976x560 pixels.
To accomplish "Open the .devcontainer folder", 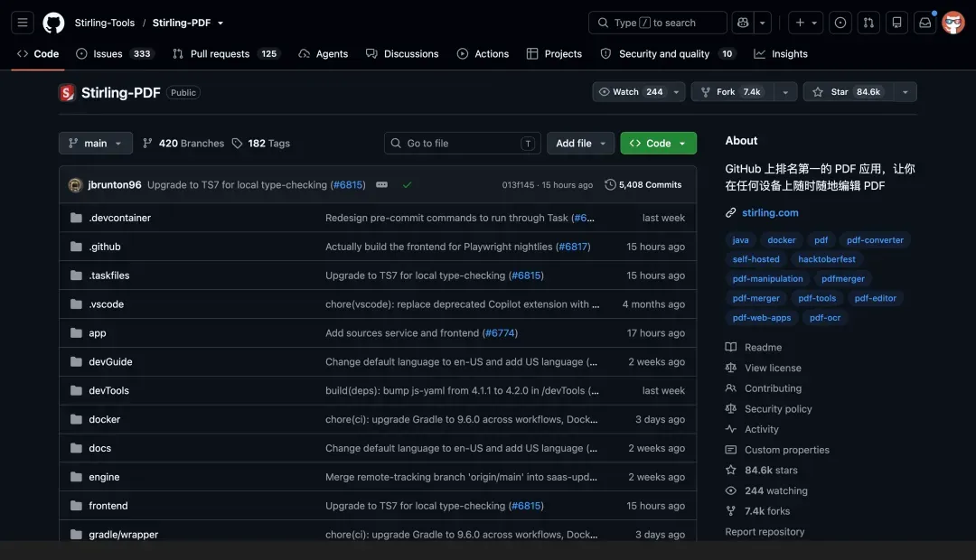I will (119, 218).
